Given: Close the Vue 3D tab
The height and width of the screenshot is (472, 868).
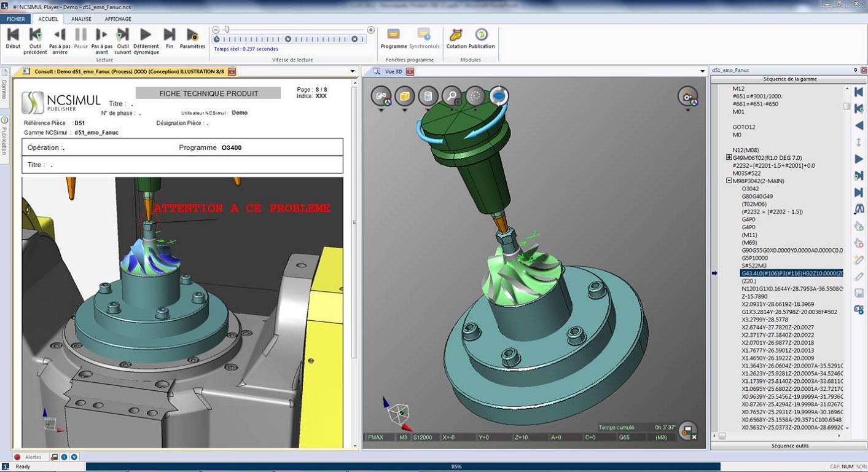Looking at the screenshot, I should coord(410,72).
